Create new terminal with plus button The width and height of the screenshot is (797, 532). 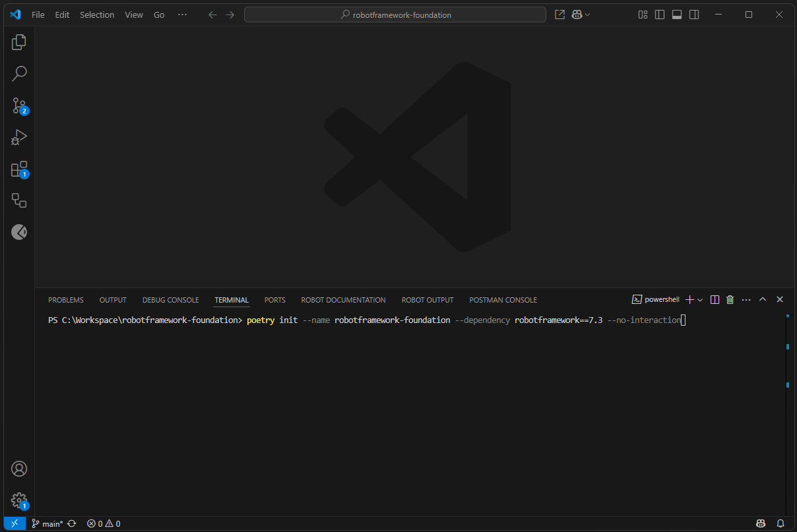click(689, 299)
